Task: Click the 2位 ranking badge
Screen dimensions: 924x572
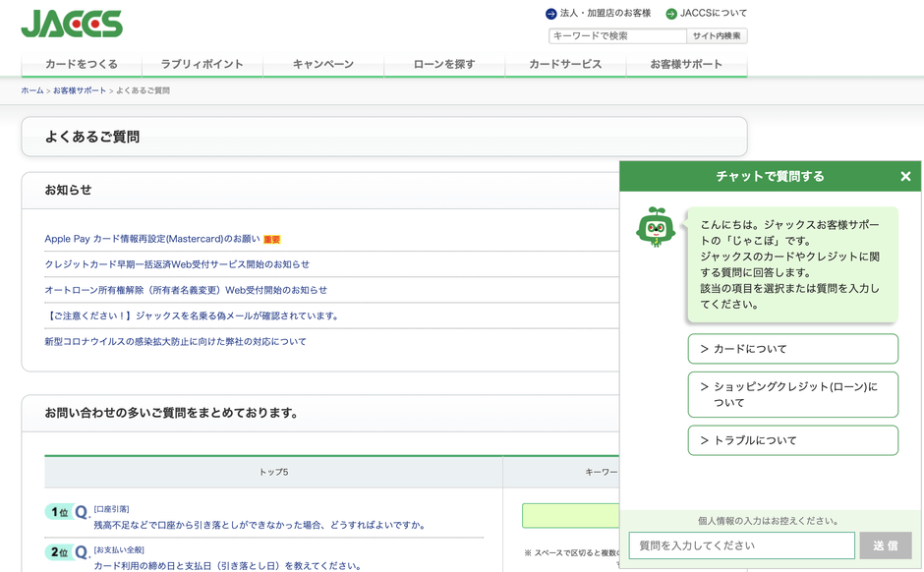Action: [x=59, y=552]
